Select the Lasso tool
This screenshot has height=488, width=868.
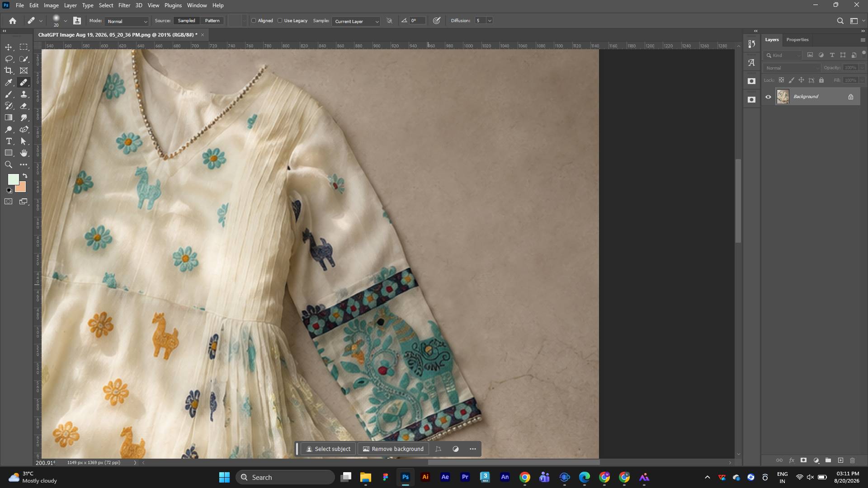click(x=9, y=59)
